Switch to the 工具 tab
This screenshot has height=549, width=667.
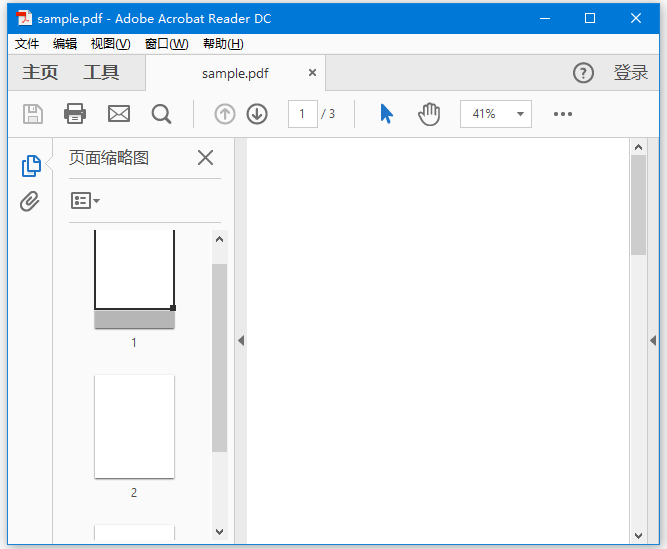101,72
